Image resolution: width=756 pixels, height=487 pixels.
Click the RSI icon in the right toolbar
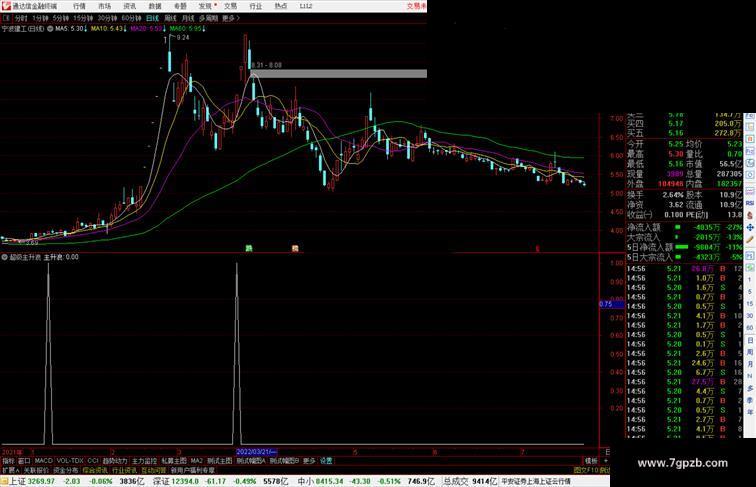[x=750, y=203]
